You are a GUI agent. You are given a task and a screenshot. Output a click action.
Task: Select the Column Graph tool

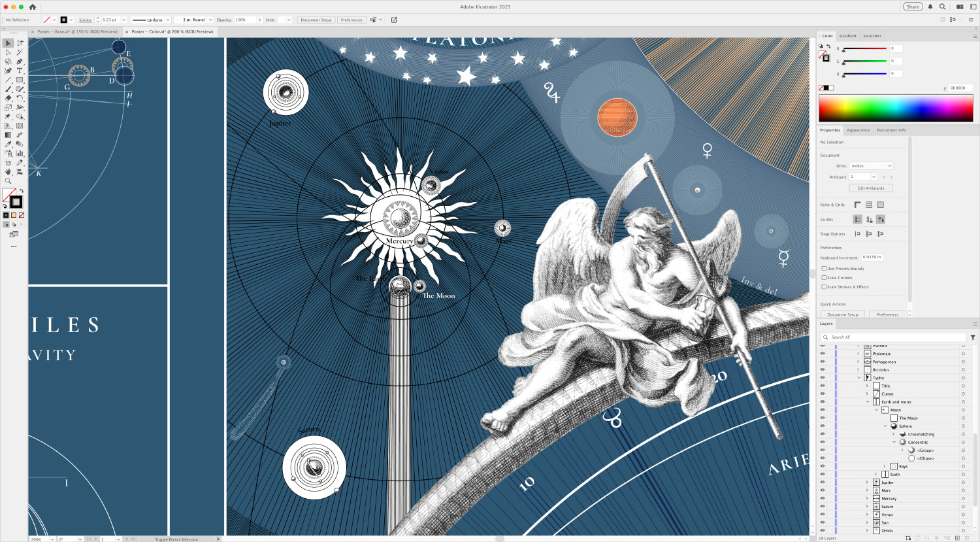pyautogui.click(x=20, y=153)
